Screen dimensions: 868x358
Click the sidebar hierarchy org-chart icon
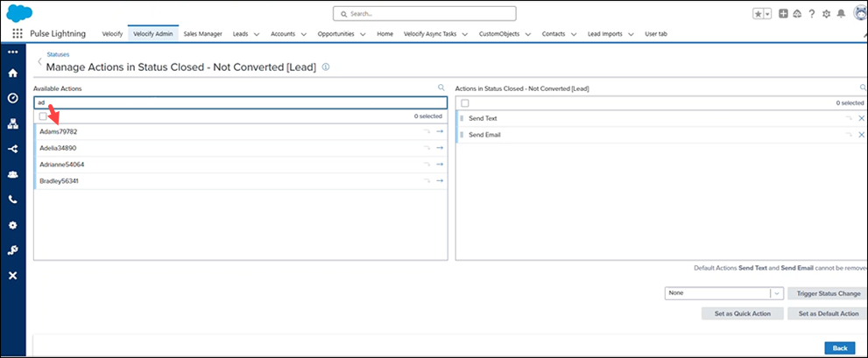(x=13, y=124)
